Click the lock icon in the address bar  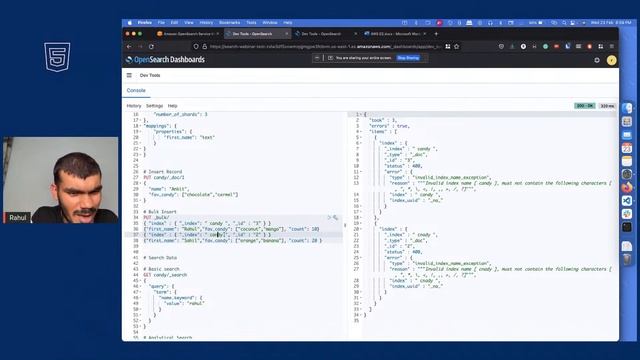tap(204, 47)
